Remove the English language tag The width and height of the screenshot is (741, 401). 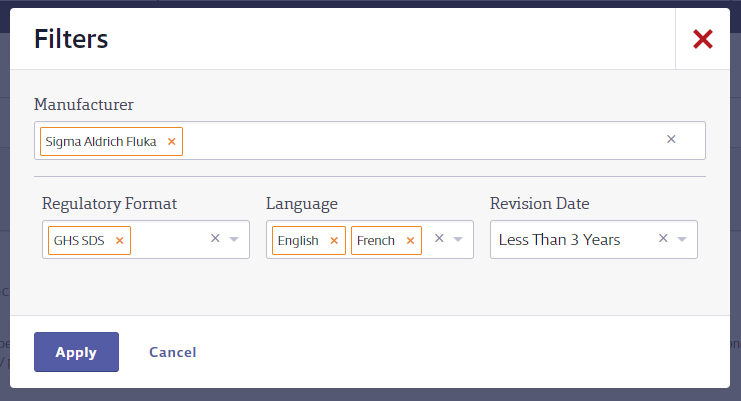point(334,240)
